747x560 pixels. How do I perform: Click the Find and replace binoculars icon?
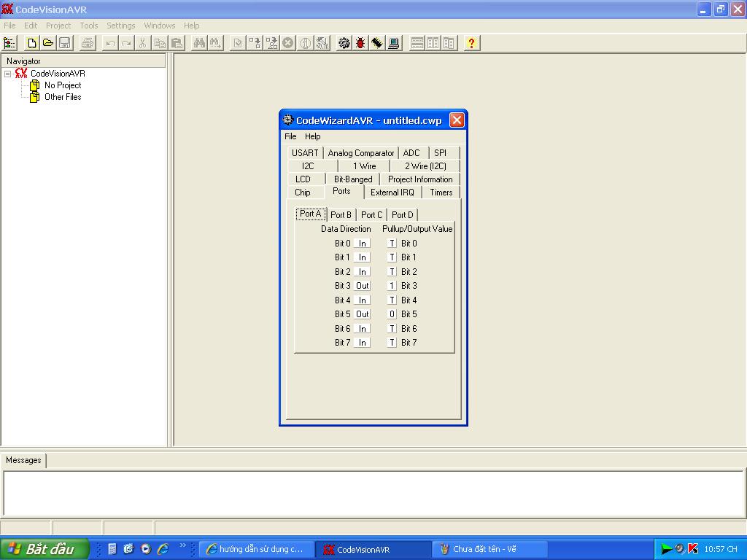pos(215,43)
